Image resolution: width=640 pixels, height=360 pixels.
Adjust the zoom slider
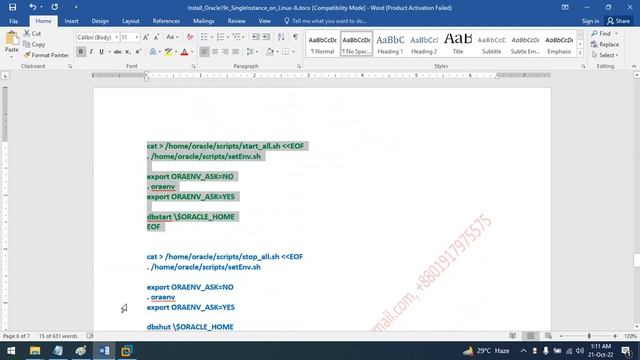tap(589, 336)
